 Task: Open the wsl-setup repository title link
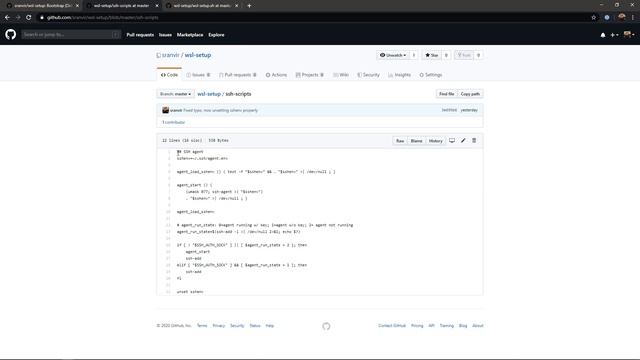pos(198,55)
